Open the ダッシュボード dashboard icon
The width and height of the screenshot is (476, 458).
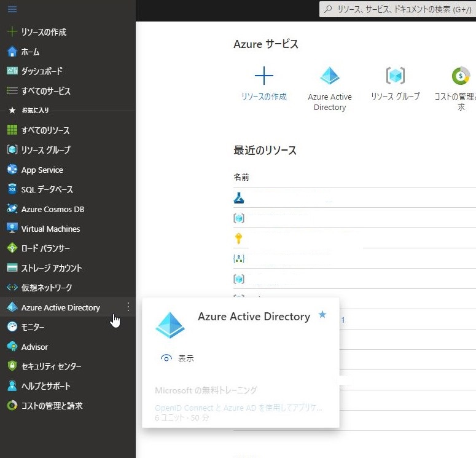tap(12, 71)
